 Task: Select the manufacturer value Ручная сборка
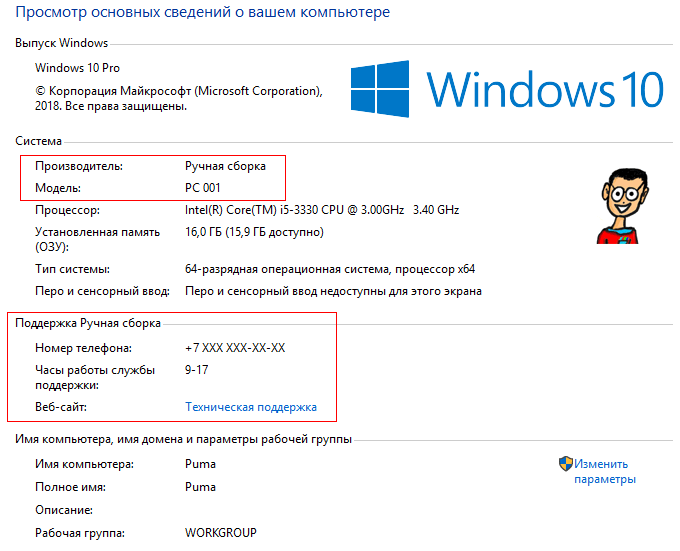(x=225, y=166)
